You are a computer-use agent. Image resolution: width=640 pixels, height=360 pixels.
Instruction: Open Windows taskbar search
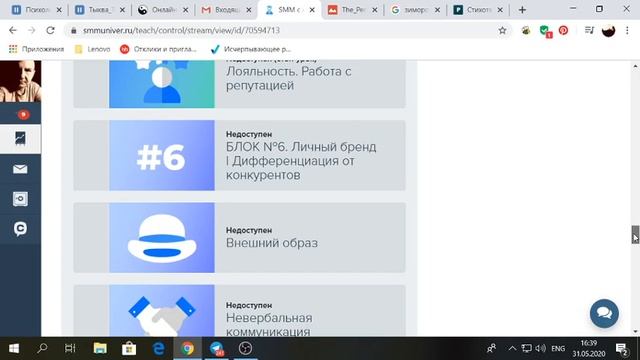42,349
